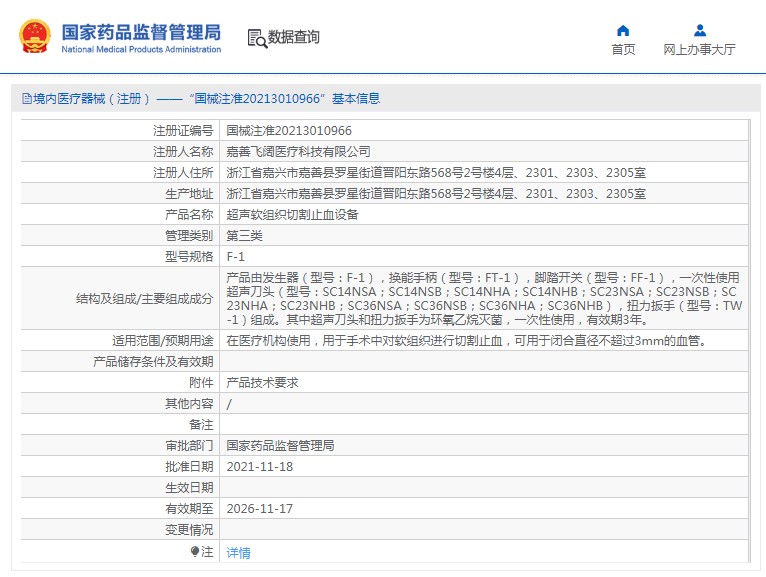Screen dimensions: 766x577
Task: Click the 其他内容 slash value
Action: point(229,404)
